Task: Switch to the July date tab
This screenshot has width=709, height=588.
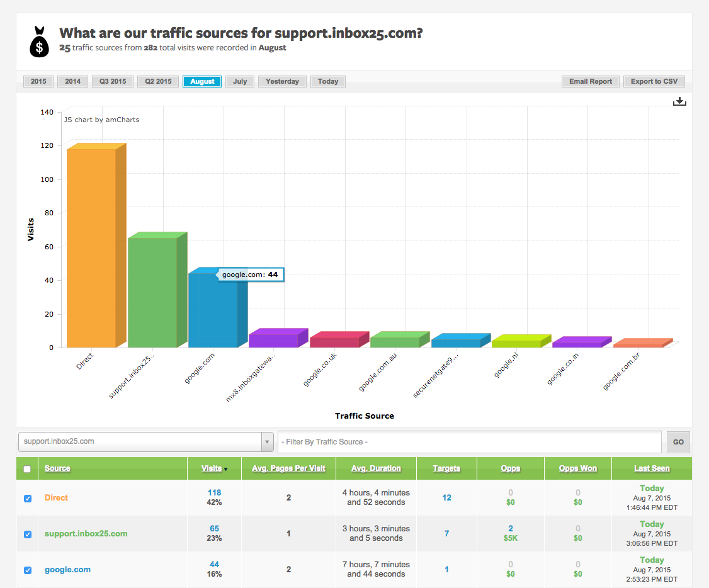Action: (x=240, y=81)
